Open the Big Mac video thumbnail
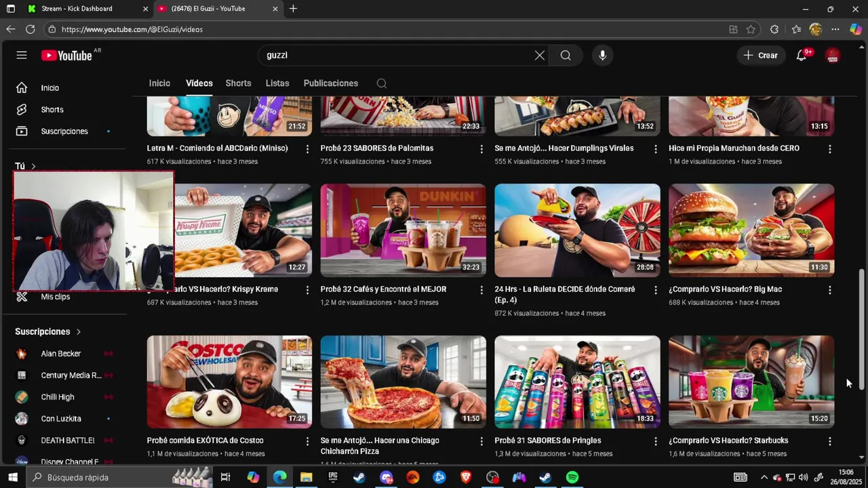 751,230
